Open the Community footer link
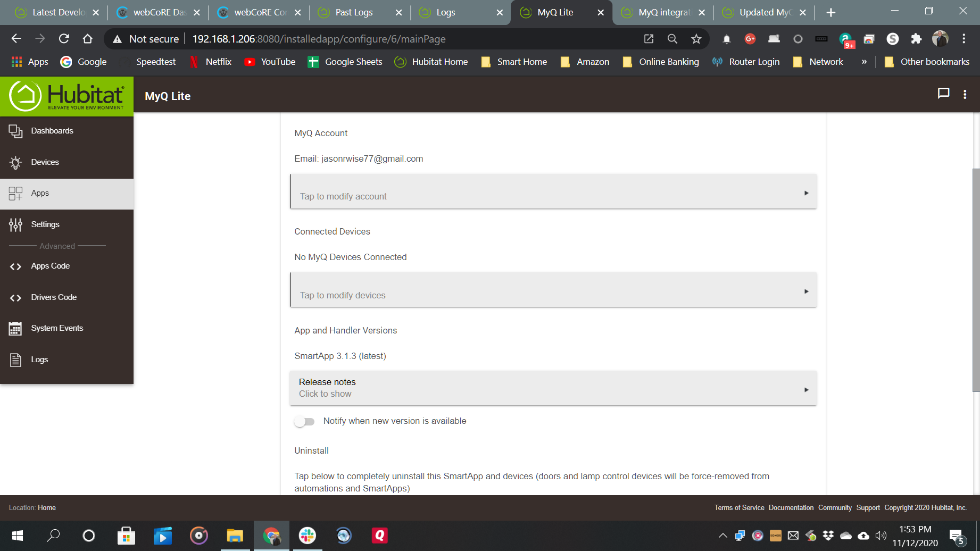 (x=835, y=508)
